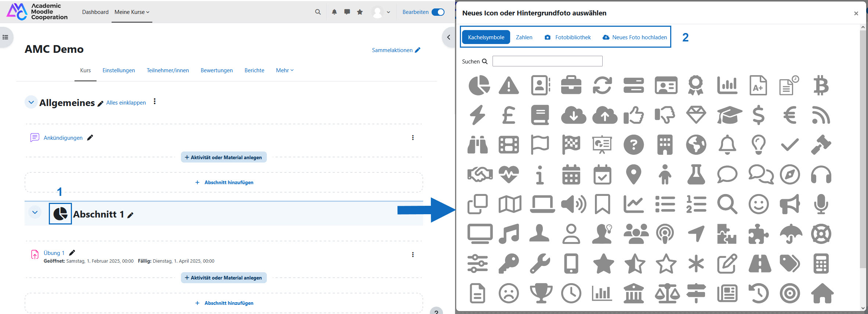Select the music note icon
This screenshot has width=868, height=314.
[509, 234]
